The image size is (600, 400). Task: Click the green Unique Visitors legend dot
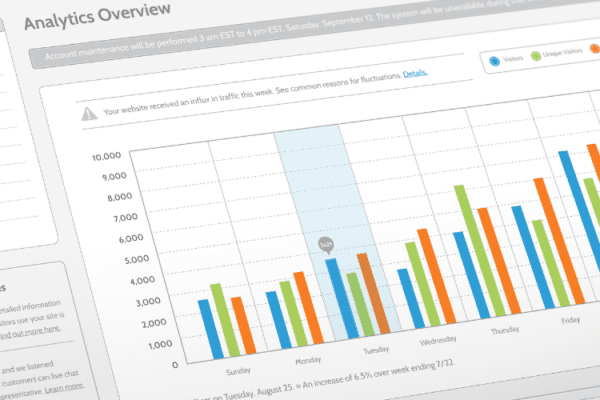coord(536,56)
